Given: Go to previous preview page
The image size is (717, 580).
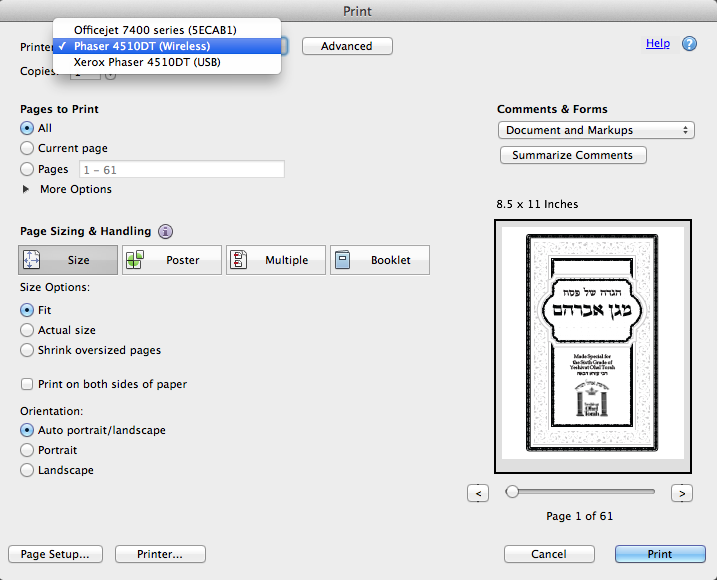Looking at the screenshot, I should pos(478,494).
